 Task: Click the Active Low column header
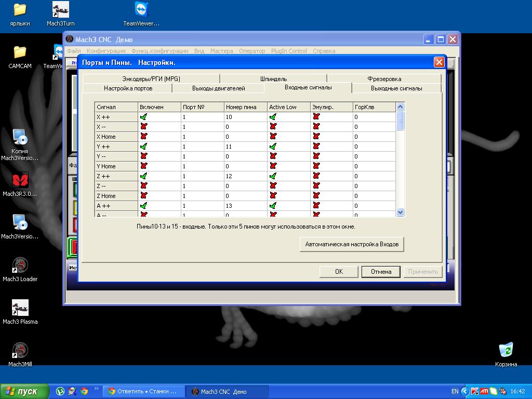289,107
